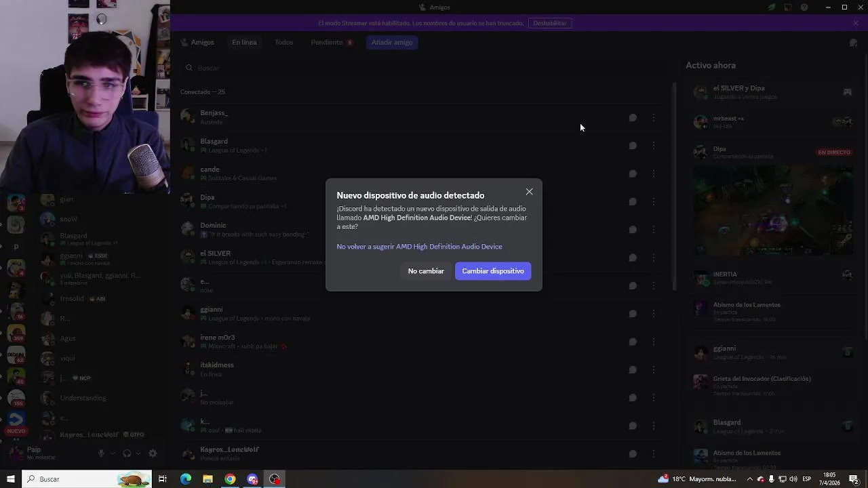This screenshot has height=488, width=868.
Task: Message Benjass_ via chat bubble icon
Action: 633,118
